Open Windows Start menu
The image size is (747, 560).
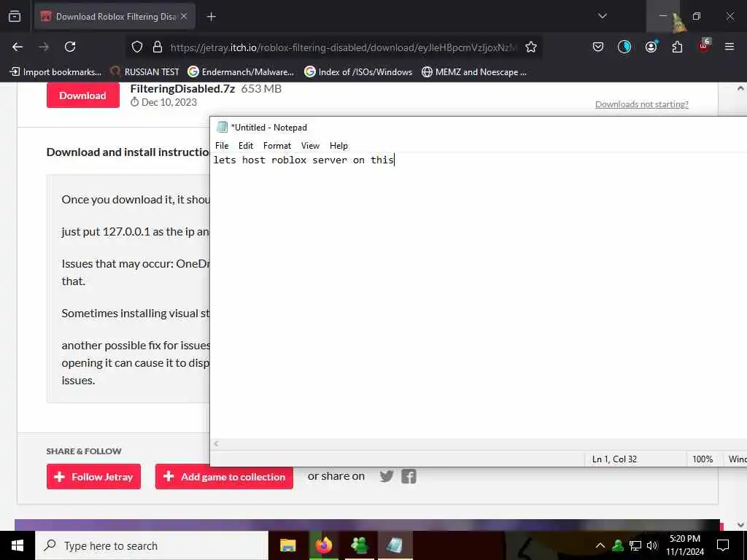pos(18,545)
